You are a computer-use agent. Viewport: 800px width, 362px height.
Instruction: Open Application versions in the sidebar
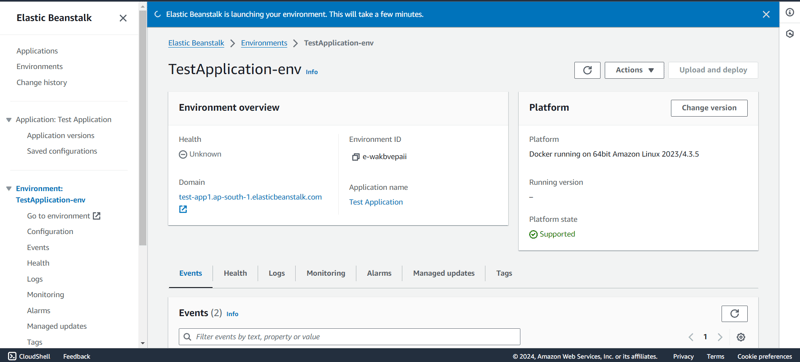(x=61, y=136)
